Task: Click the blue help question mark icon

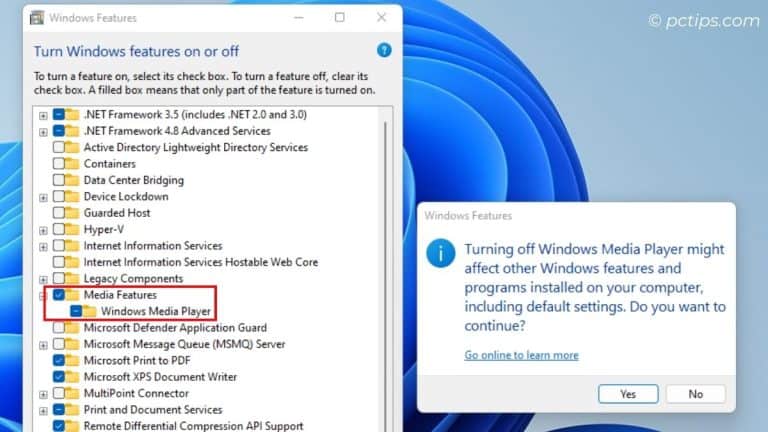Action: (384, 50)
